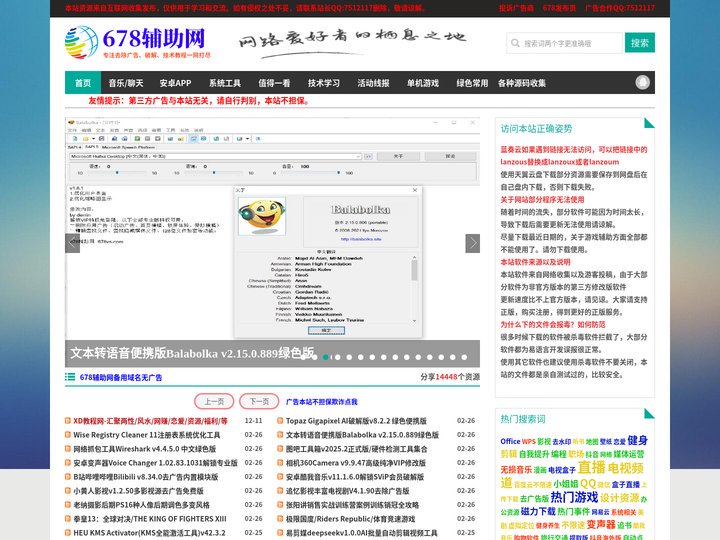Image resolution: width=720 pixels, height=540 pixels.
Task: Open the 活动线报 menu item
Action: [373, 83]
